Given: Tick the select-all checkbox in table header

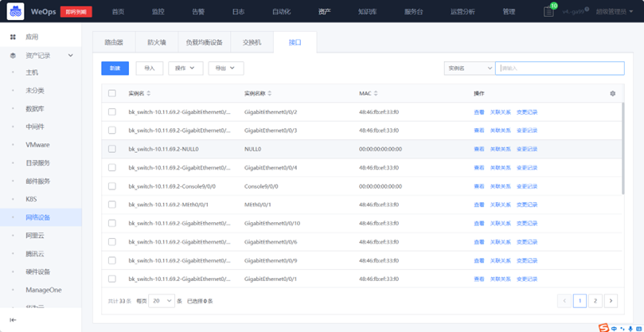Looking at the screenshot, I should pyautogui.click(x=111, y=93).
